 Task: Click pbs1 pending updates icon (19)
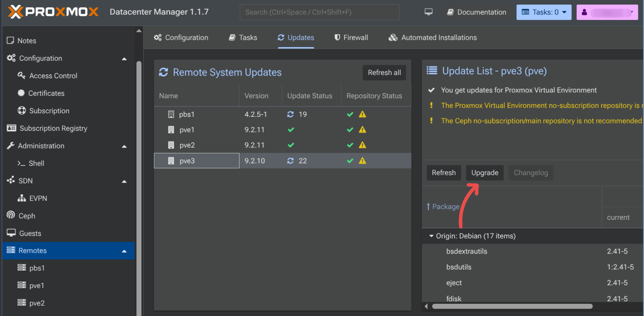click(290, 114)
